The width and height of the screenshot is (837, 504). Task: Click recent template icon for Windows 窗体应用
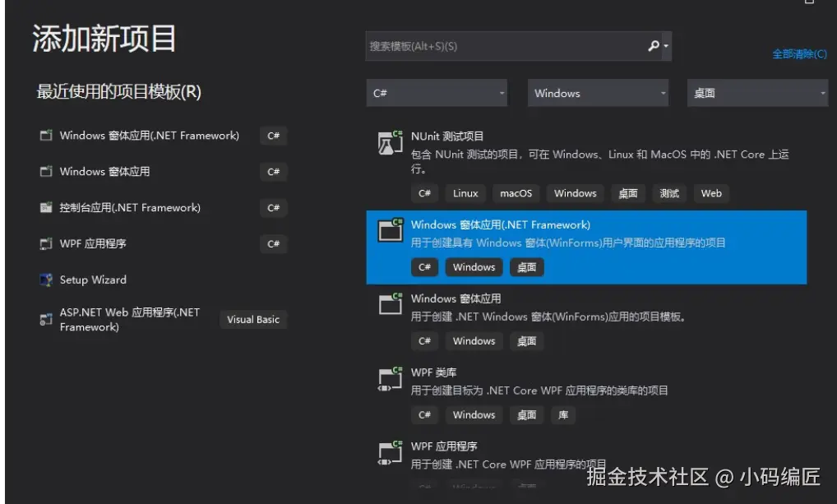click(46, 171)
